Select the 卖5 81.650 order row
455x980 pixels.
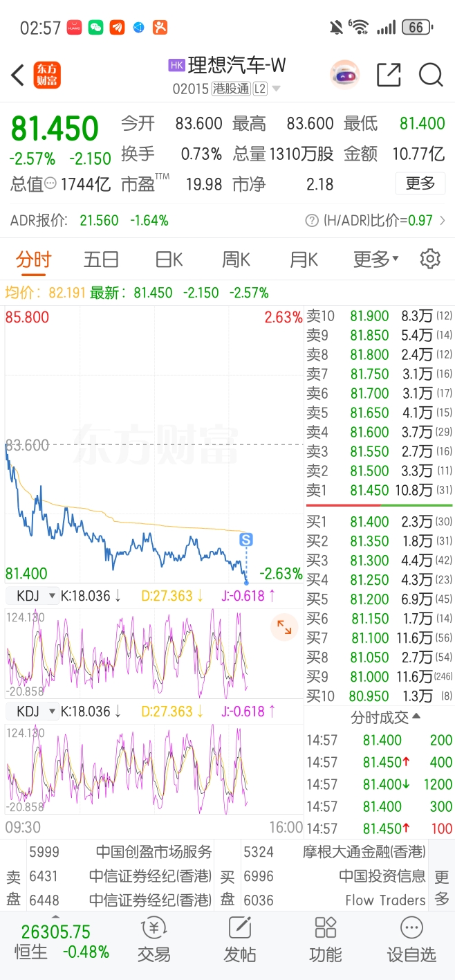click(x=379, y=412)
